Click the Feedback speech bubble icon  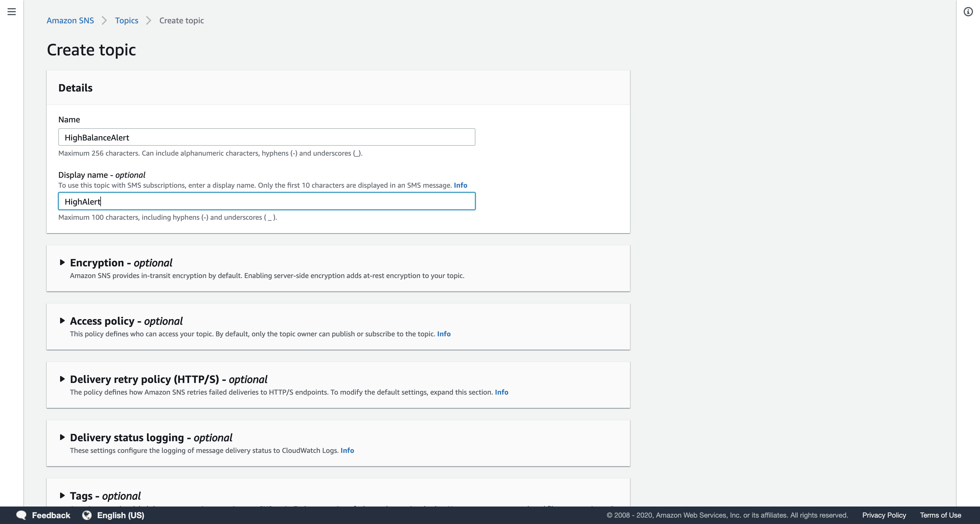(21, 515)
